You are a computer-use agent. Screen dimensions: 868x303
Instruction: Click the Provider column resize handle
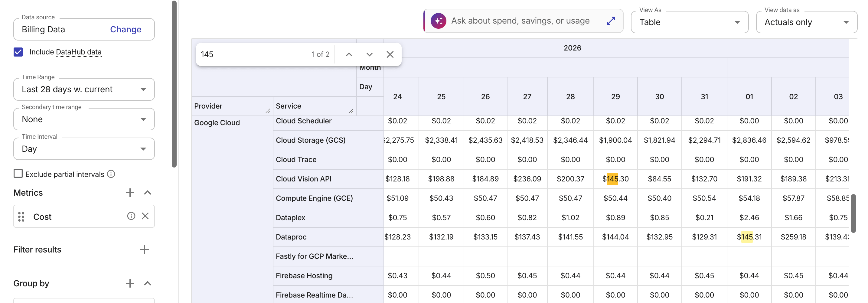(x=268, y=111)
